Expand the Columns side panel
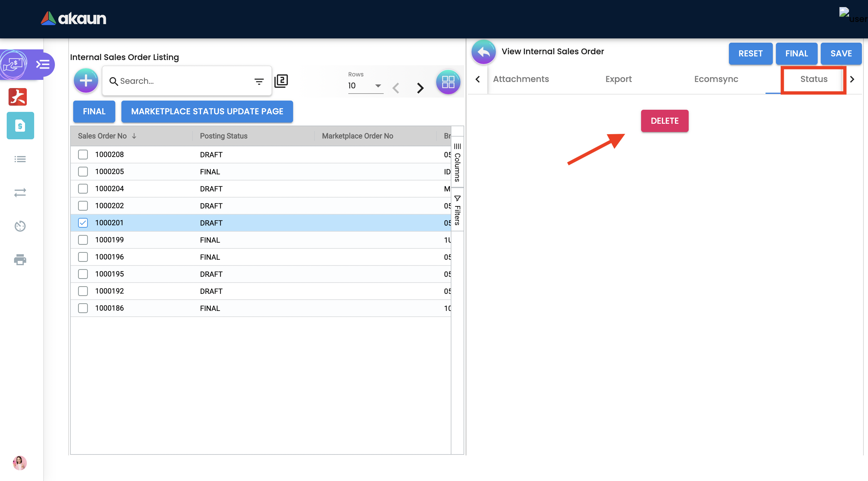This screenshot has height=481, width=868. click(457, 163)
